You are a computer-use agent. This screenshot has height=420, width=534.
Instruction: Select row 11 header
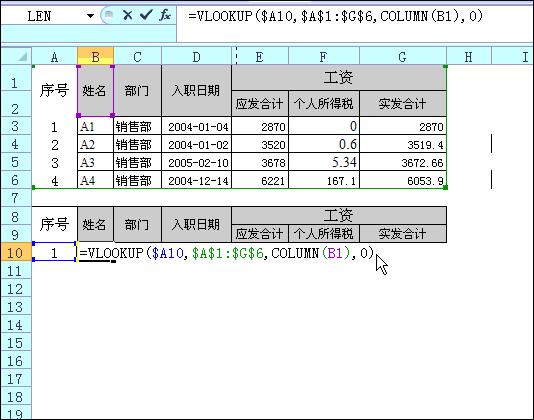tap(16, 271)
